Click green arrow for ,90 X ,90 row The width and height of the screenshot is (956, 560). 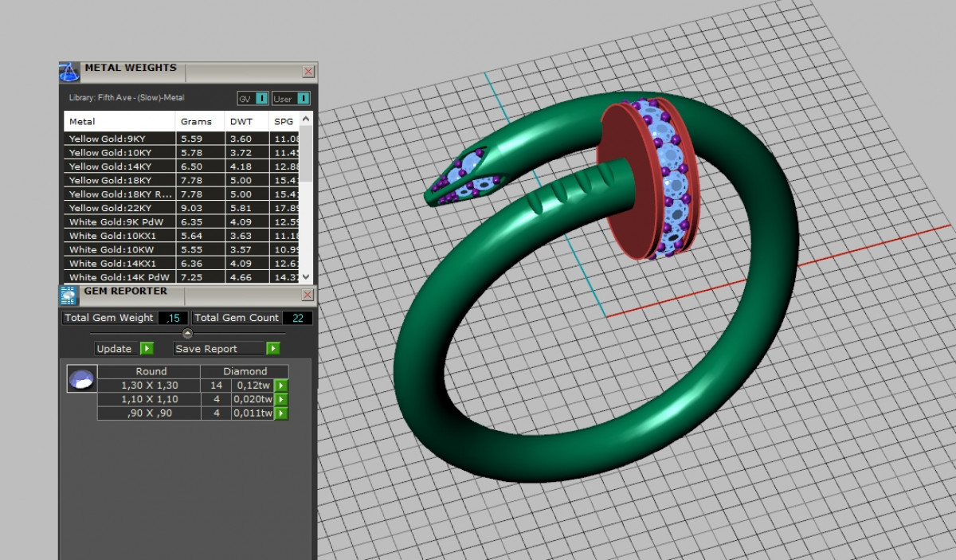281,413
